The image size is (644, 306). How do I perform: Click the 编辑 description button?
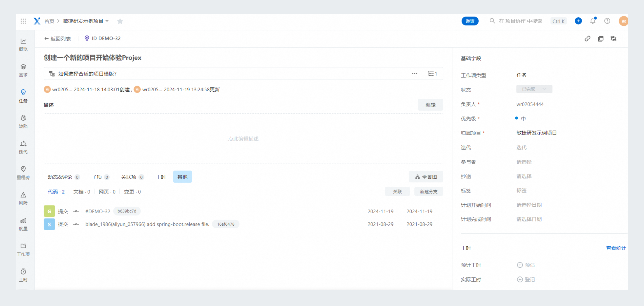430,105
